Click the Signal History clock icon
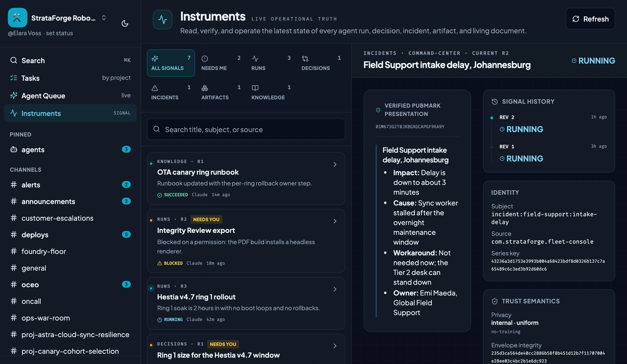The width and height of the screenshot is (627, 364). (495, 102)
